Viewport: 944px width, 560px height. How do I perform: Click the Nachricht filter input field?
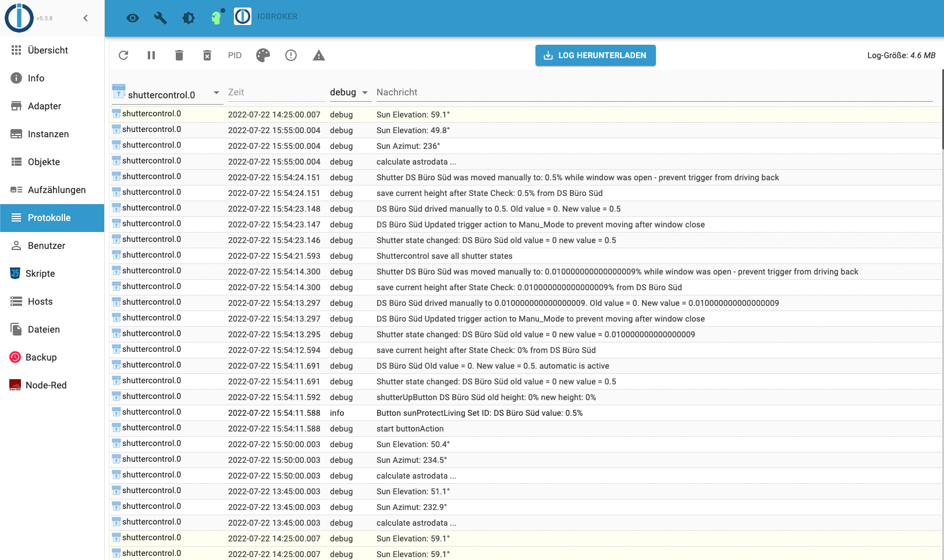pyautogui.click(x=652, y=92)
